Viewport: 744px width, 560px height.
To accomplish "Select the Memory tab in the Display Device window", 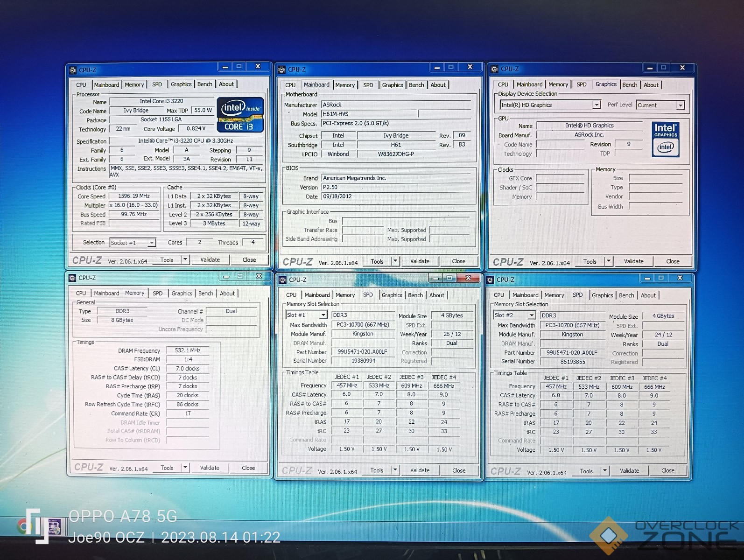I will (x=558, y=84).
